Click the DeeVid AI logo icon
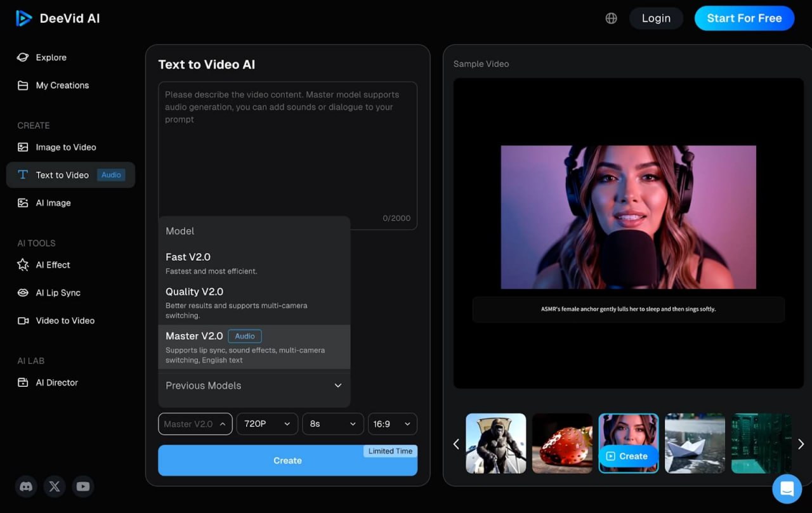Viewport: 812px width, 513px height. [x=24, y=18]
